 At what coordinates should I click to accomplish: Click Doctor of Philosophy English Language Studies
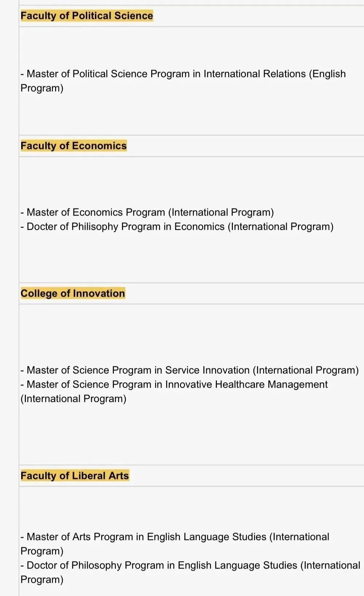coord(191,572)
